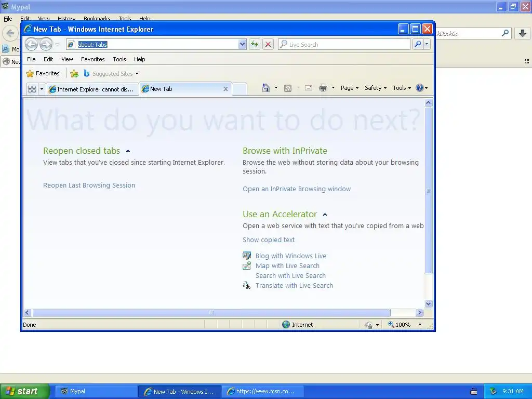
Task: Open the zoom level dropdown arrow
Action: click(420, 325)
